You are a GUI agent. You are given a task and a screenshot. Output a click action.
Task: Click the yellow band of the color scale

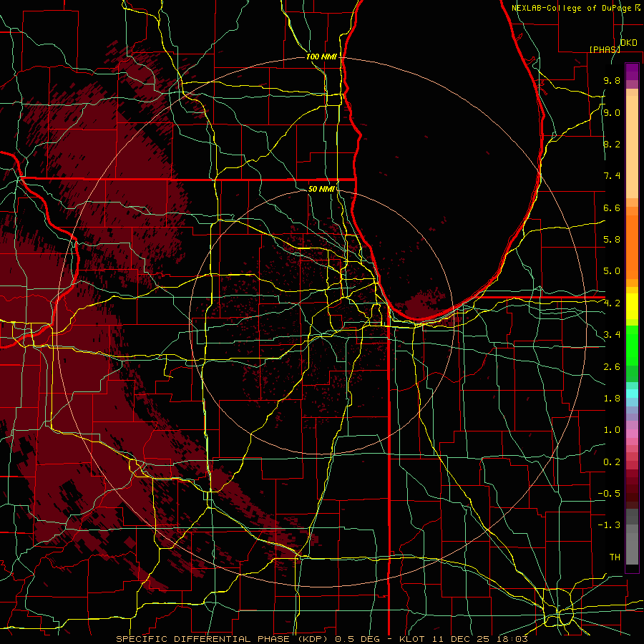(632, 306)
